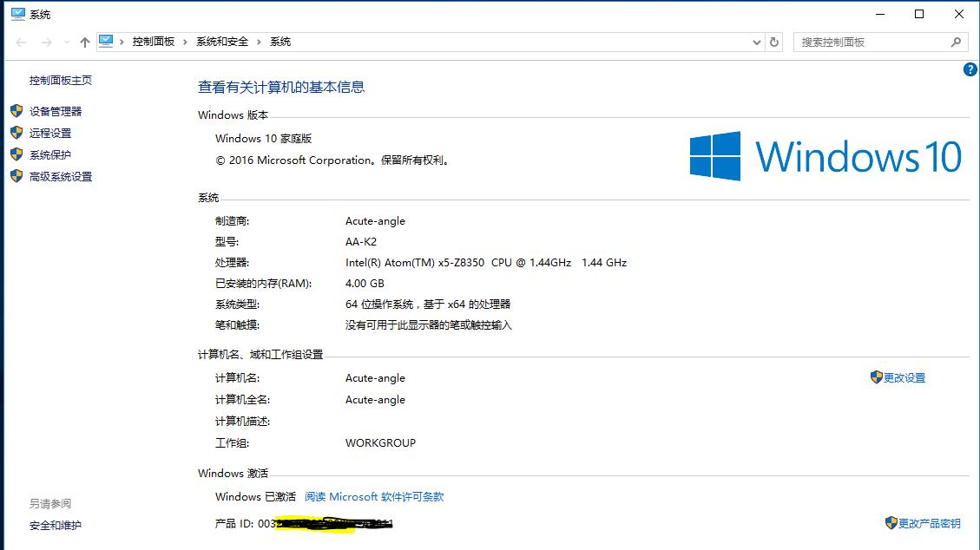Click Windows 10 家庭版 edition text
Viewport: 980px width, 550px height.
(x=263, y=139)
